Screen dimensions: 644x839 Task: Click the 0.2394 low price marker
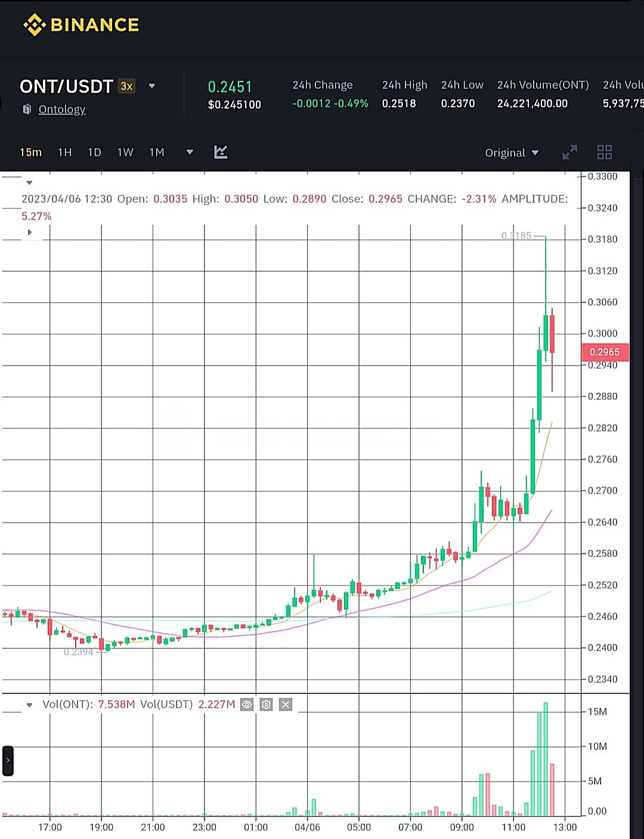79,652
